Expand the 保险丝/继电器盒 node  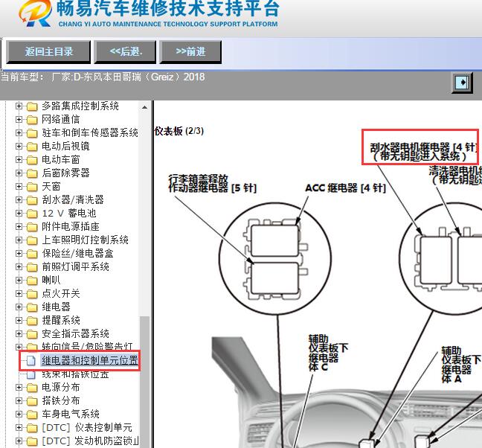(x=19, y=253)
